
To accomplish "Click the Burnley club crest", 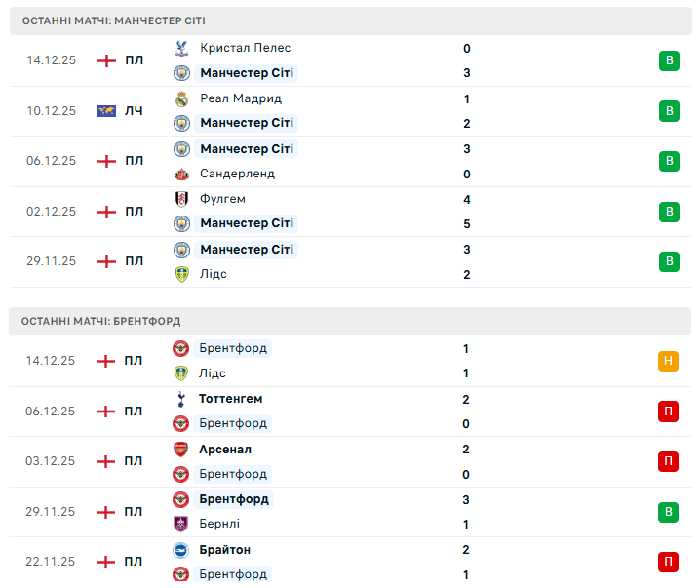I will [180, 524].
